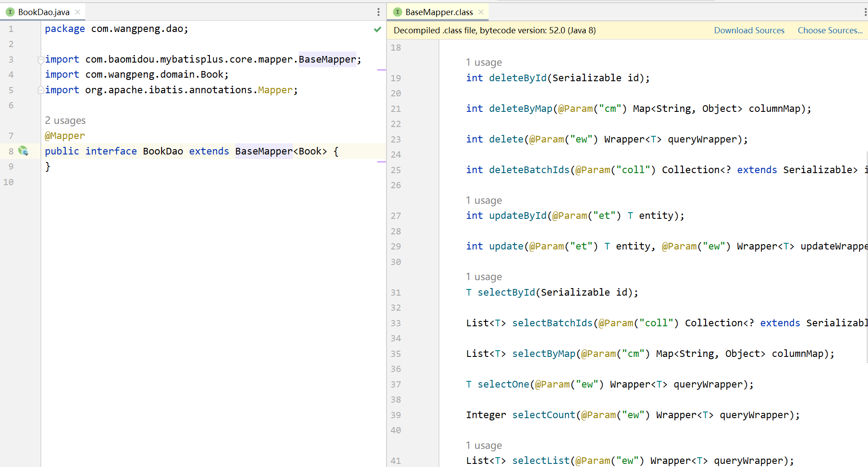The height and width of the screenshot is (467, 868).
Task: Click the selectOne method name
Action: (503, 384)
